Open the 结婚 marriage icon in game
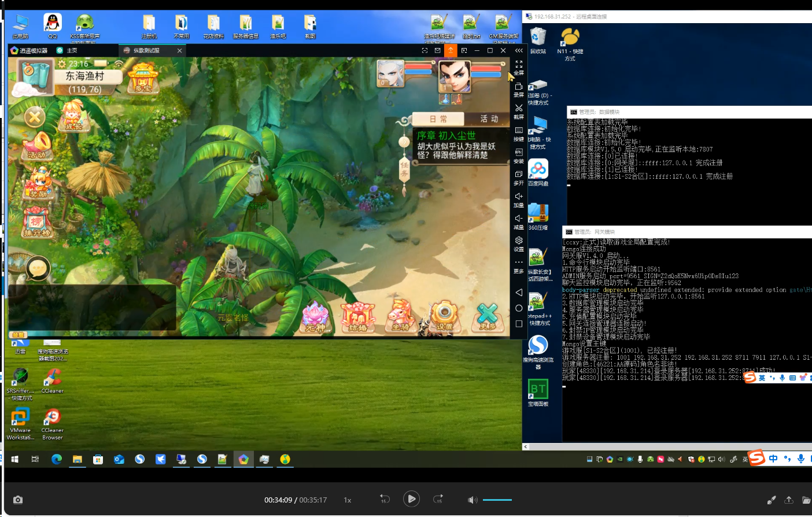The height and width of the screenshot is (517, 812). click(x=358, y=317)
